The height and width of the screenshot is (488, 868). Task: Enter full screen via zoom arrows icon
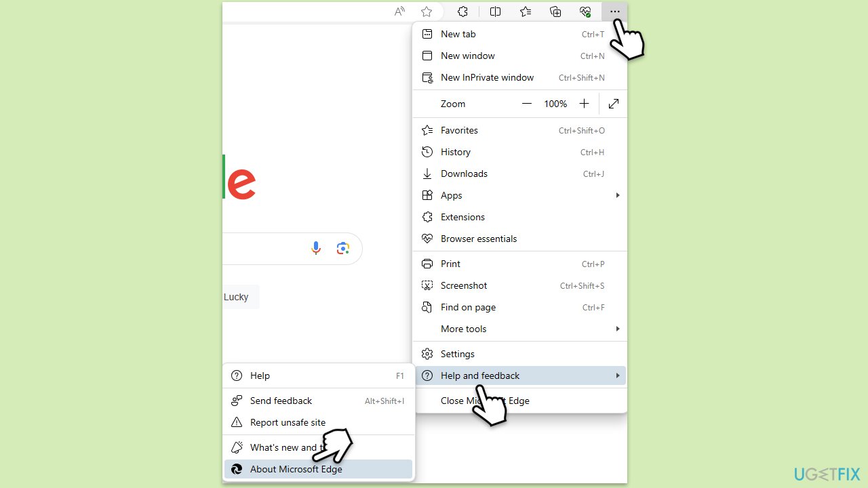pos(614,104)
